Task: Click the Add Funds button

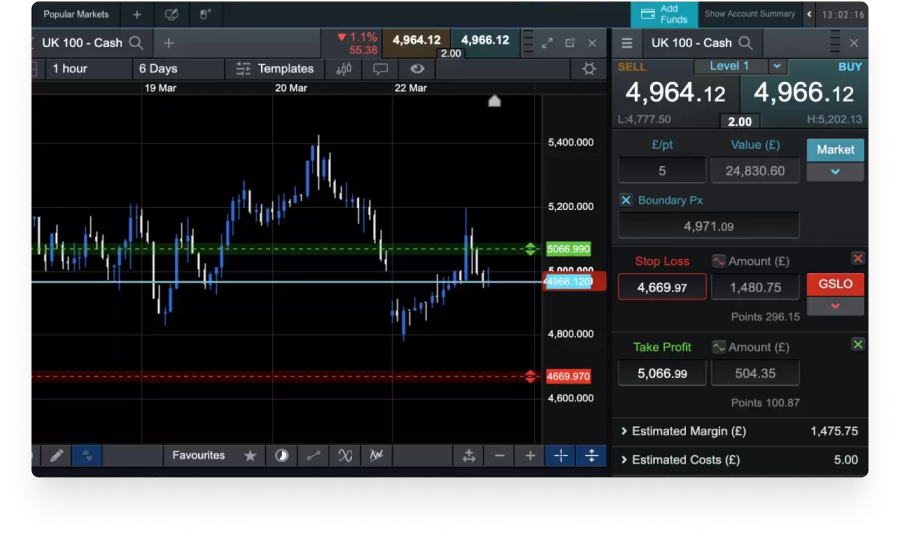Action: pos(663,14)
